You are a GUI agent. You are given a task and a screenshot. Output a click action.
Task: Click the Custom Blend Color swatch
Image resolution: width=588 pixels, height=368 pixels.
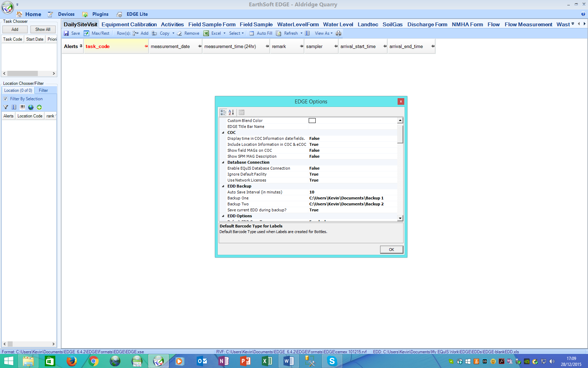tap(312, 121)
